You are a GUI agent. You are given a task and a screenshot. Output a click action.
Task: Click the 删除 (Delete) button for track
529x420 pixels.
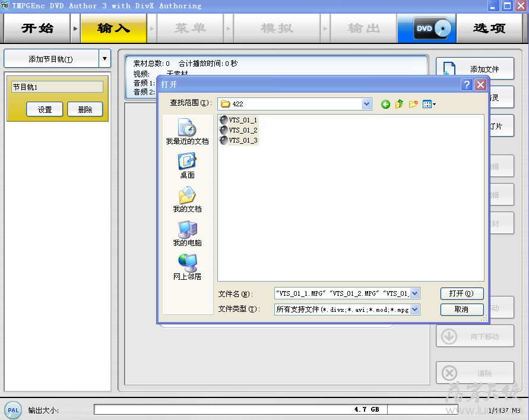[x=85, y=109]
